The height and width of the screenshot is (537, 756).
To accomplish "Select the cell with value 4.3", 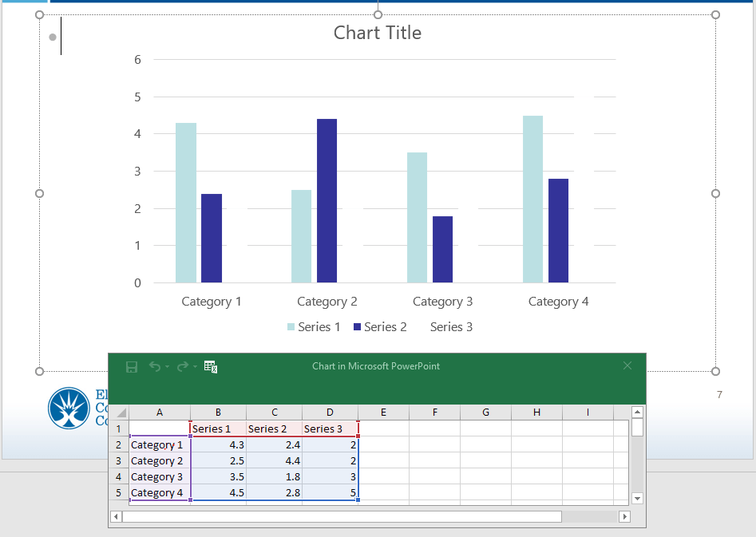I will [x=219, y=444].
